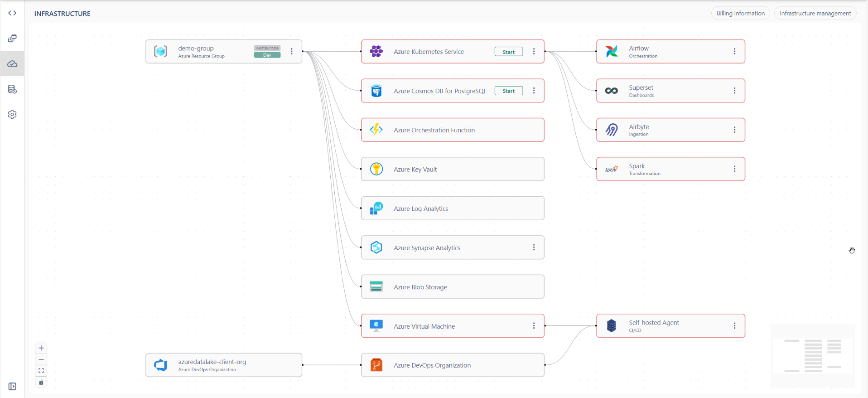Click the Azure Resource Group subtitle
This screenshot has height=398, width=868.
(201, 56)
